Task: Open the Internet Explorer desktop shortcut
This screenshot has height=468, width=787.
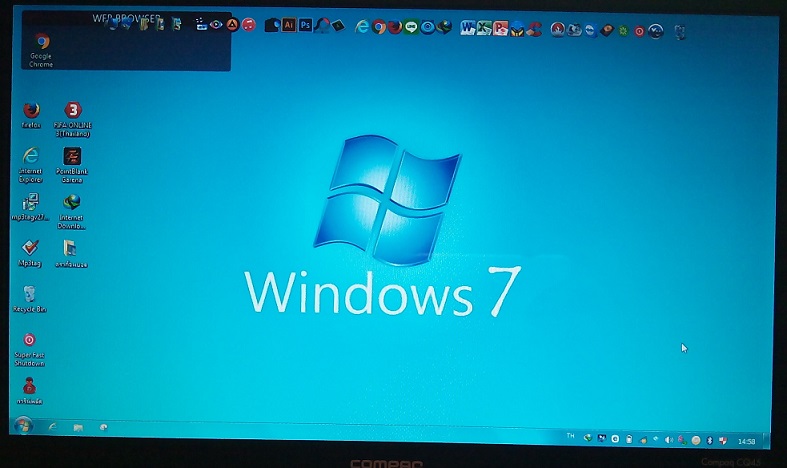Action: (x=31, y=165)
